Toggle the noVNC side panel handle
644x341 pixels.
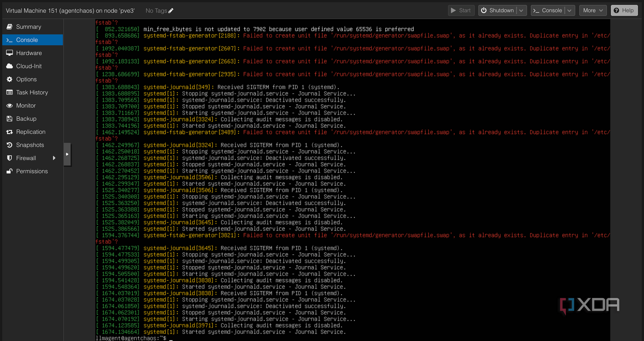coord(67,154)
